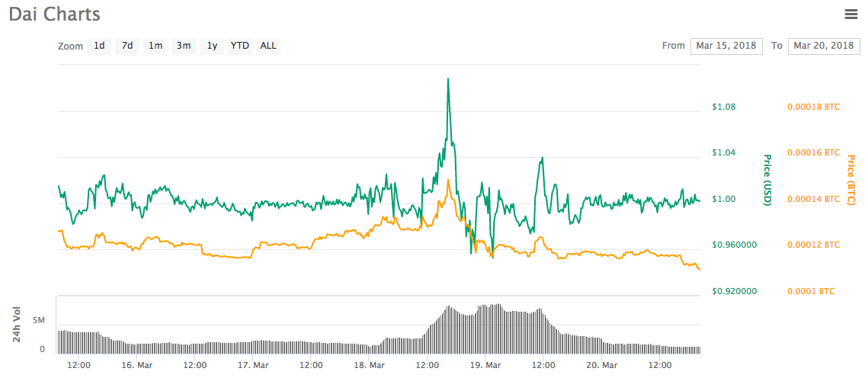Click the 19. Mar date label
868x381 pixels.
pos(485,366)
